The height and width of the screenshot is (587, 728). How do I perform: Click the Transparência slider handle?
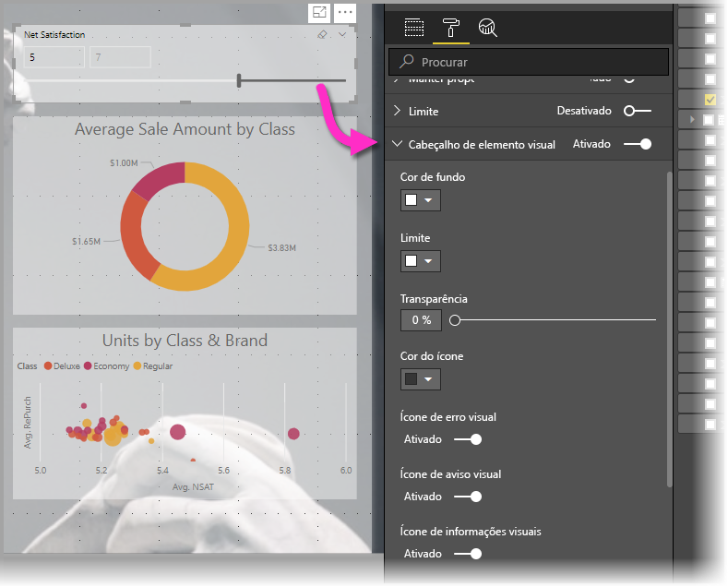[x=455, y=320]
